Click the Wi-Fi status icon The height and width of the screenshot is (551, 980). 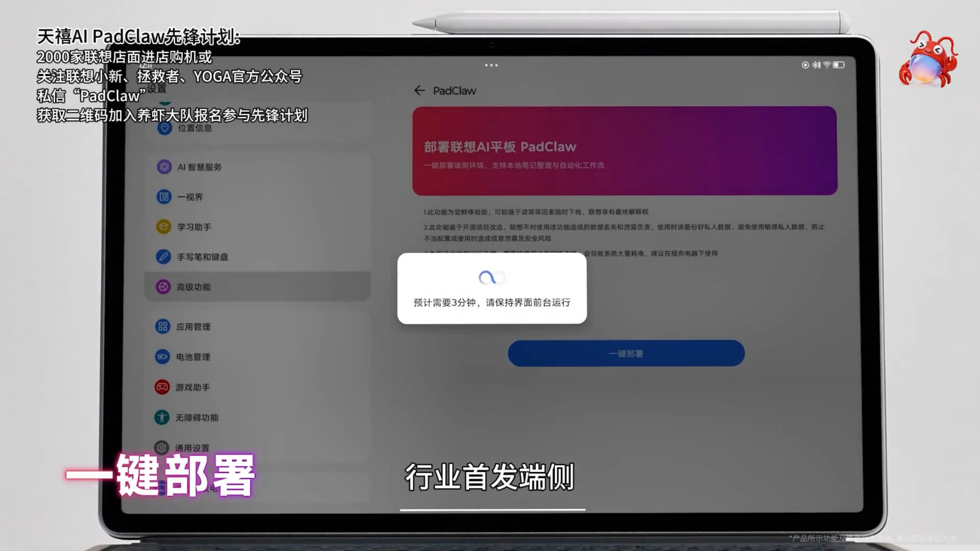(827, 65)
